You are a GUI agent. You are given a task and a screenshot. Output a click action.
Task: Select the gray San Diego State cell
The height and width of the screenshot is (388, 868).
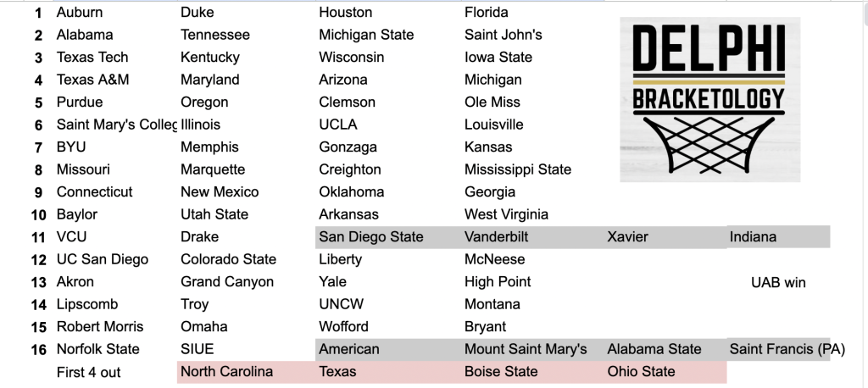point(388,237)
